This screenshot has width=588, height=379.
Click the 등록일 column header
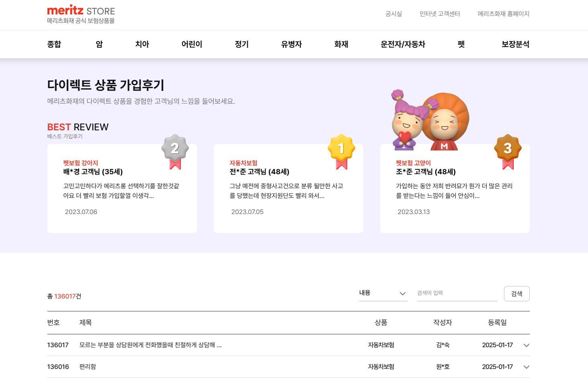pyautogui.click(x=497, y=322)
